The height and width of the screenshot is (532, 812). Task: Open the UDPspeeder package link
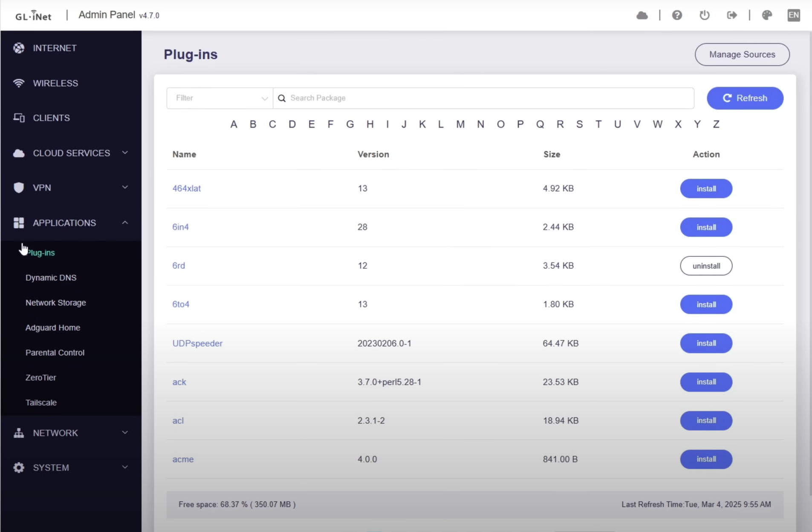click(197, 343)
